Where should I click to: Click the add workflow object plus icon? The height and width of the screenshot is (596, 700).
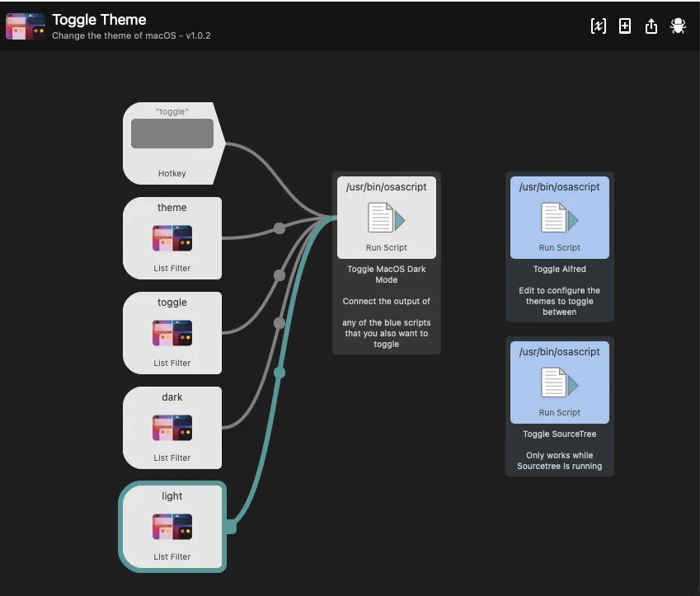coord(625,26)
